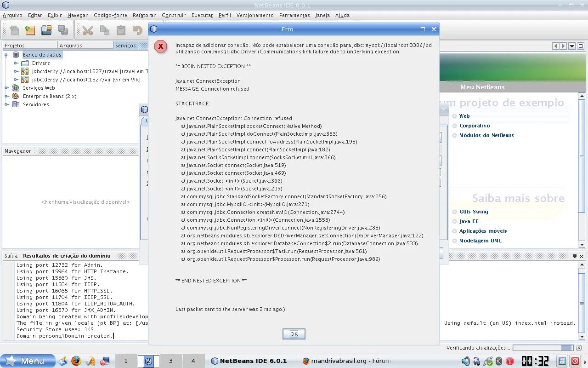This screenshot has height=368, width=588.
Task: Open the Módulos do NetBeans link
Action: click(x=486, y=135)
